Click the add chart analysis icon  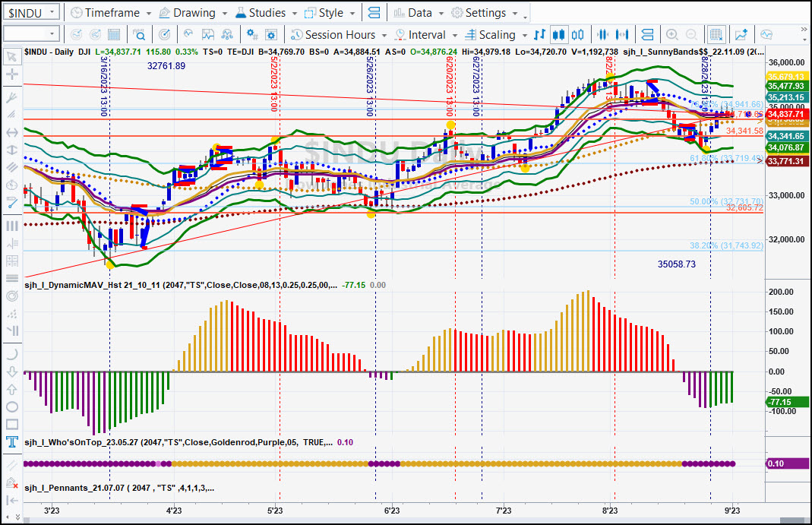coord(741,35)
